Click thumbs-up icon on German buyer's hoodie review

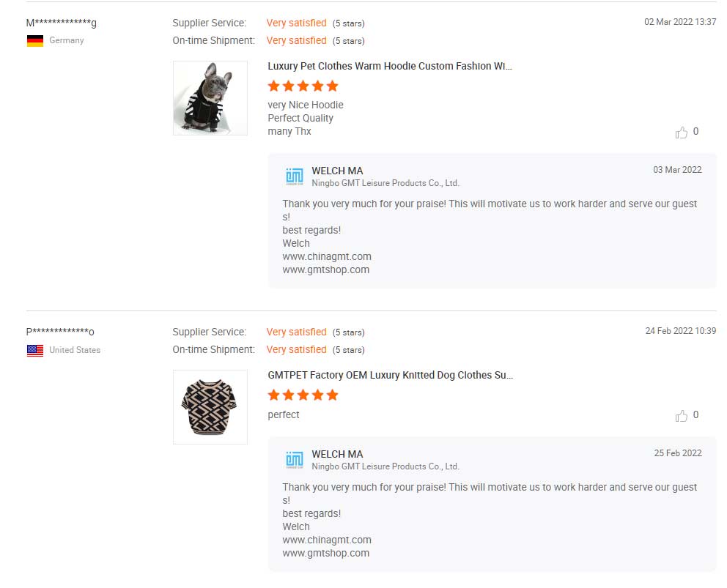pos(682,133)
